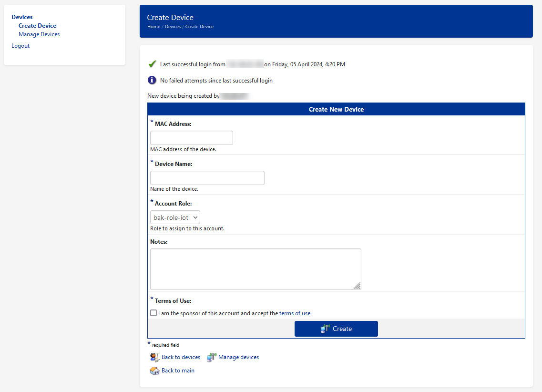Screen dimensions: 542x392
Task: Click the Notes textarea resize handle
Action: 357,286
